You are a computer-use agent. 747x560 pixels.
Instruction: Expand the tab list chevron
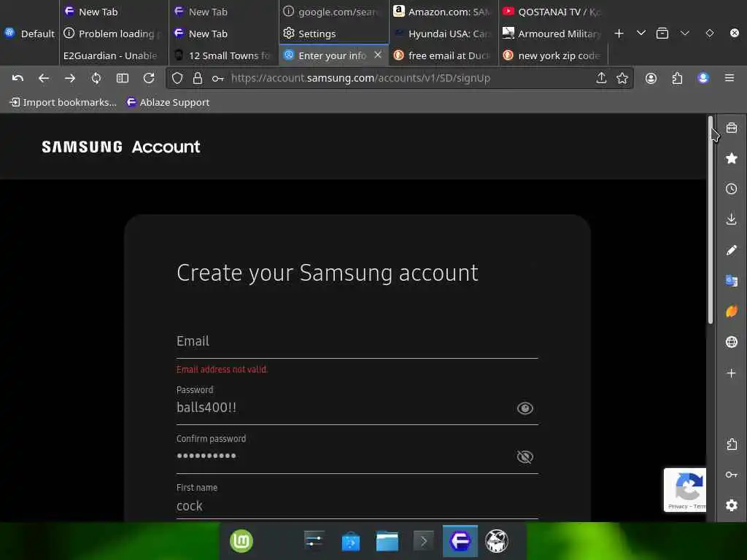pyautogui.click(x=641, y=33)
